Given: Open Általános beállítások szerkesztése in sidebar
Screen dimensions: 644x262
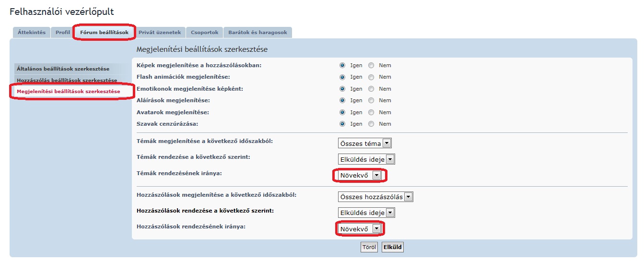Looking at the screenshot, I should pos(63,69).
